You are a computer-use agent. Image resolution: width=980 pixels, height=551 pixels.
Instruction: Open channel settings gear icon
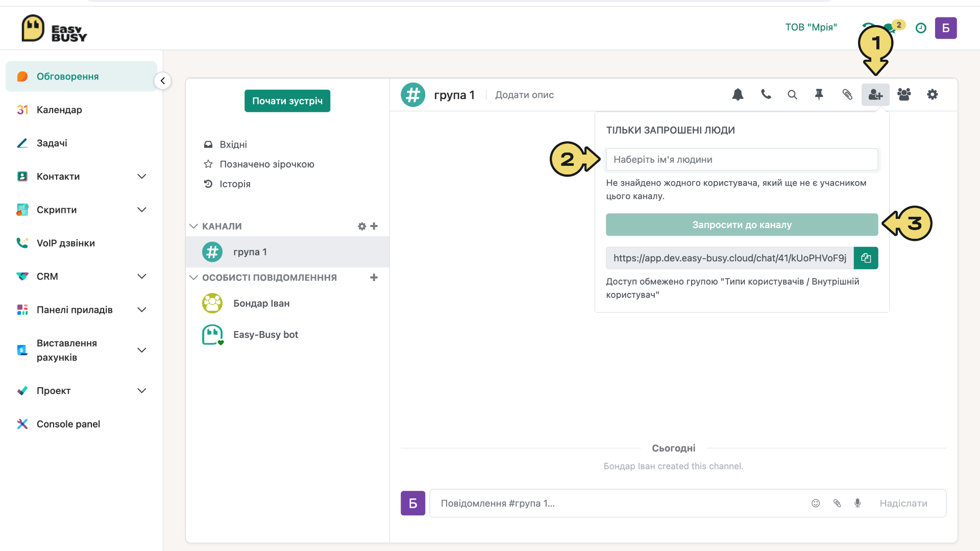933,94
